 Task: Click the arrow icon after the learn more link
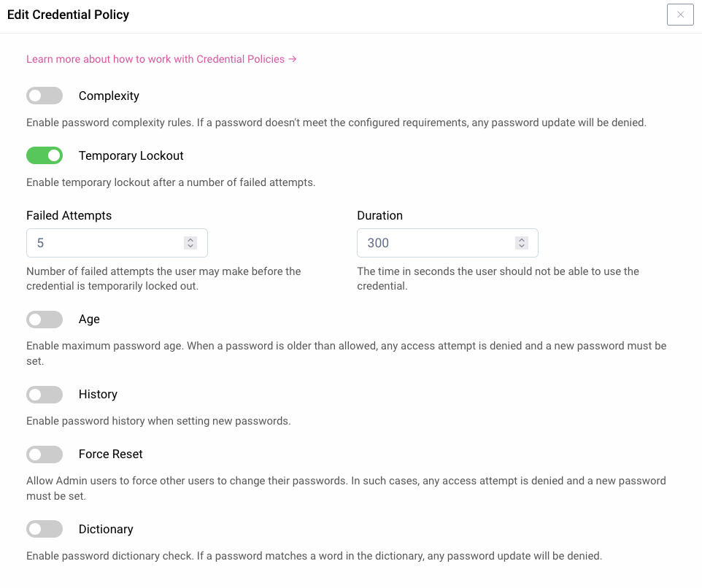point(293,59)
